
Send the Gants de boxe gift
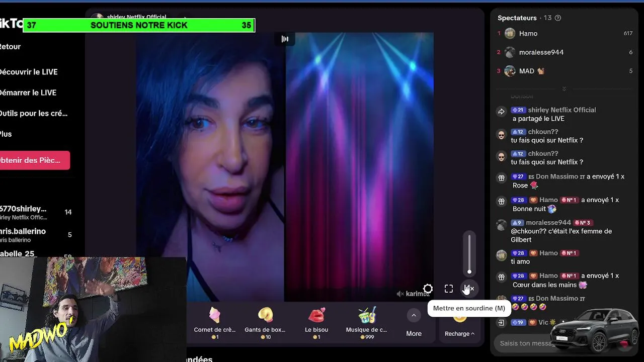pos(265,322)
